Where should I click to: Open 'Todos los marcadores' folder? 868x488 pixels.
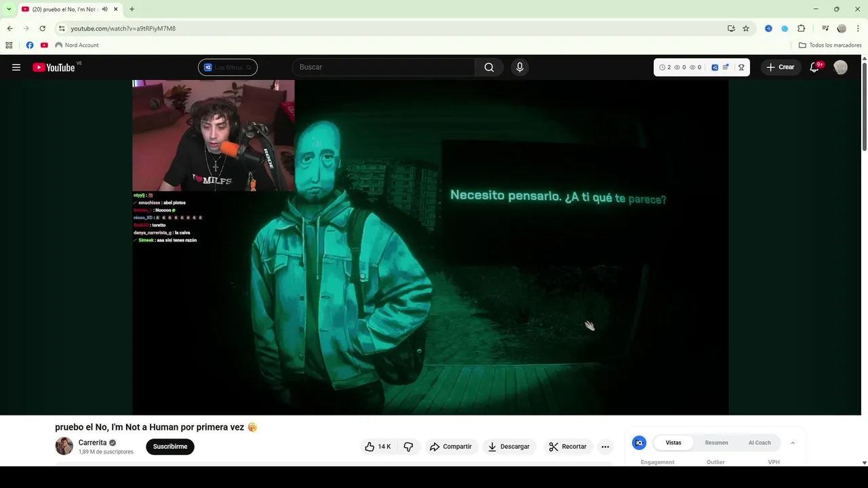coord(830,45)
